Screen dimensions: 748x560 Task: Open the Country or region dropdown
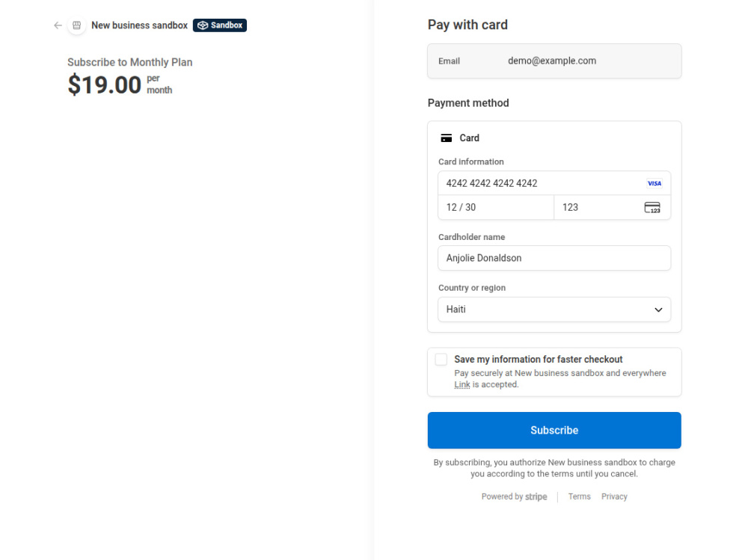[554, 310]
